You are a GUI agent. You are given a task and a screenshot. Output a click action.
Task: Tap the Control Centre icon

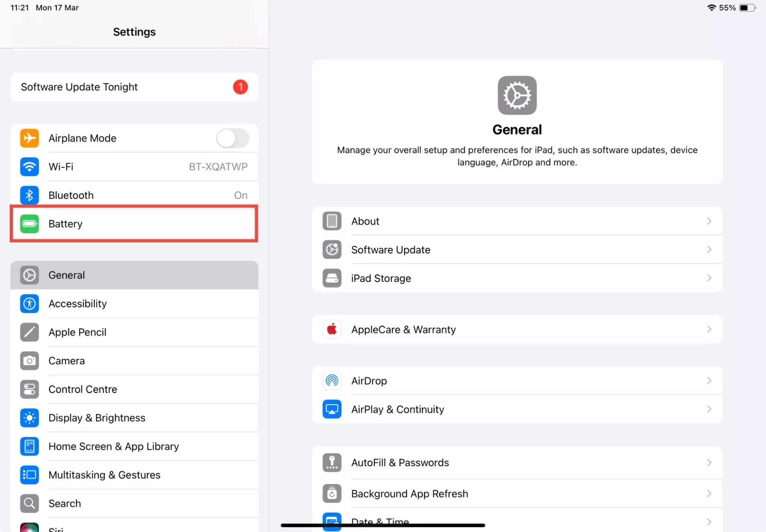point(30,389)
